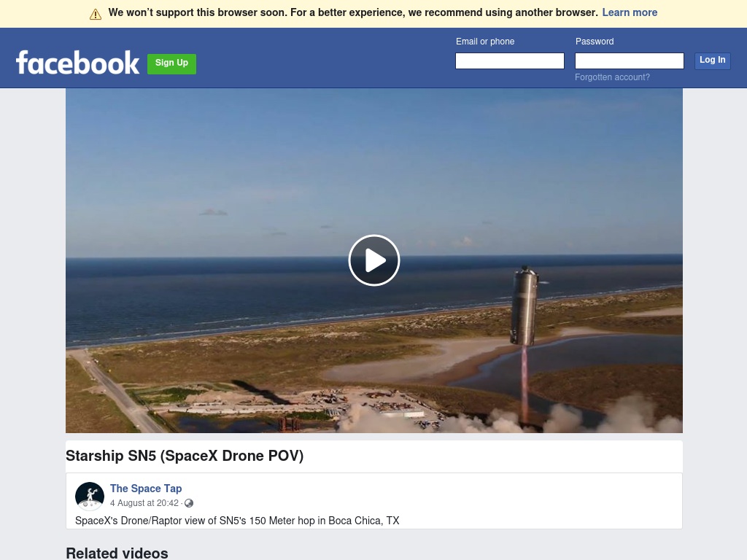Click the Forgotten account? link
This screenshot has width=747, height=560.
612,77
